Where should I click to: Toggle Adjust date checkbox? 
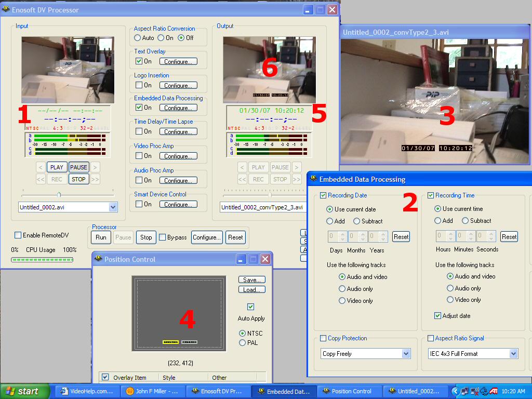[x=437, y=315]
